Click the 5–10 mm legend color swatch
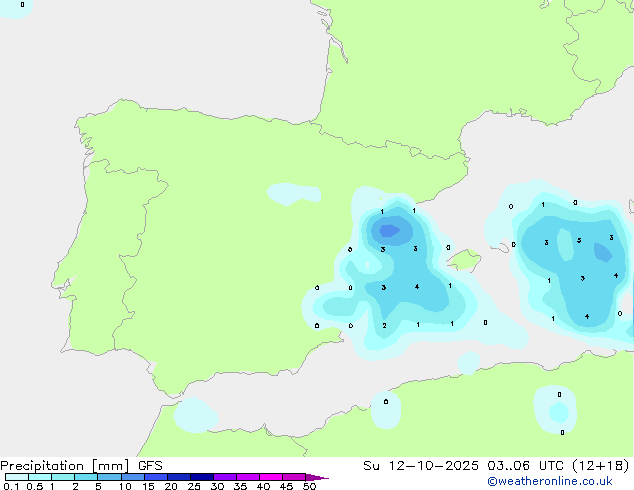Viewport: 634px width, 490px height. coord(109,477)
